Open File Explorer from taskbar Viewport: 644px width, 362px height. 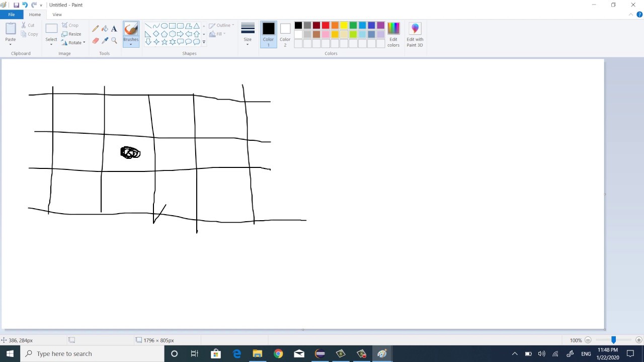[x=257, y=353]
